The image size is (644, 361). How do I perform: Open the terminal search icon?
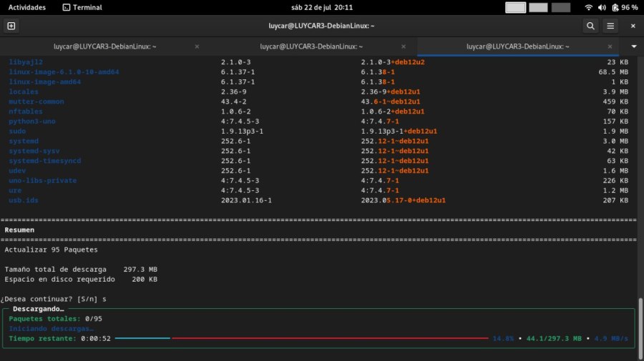(x=590, y=26)
